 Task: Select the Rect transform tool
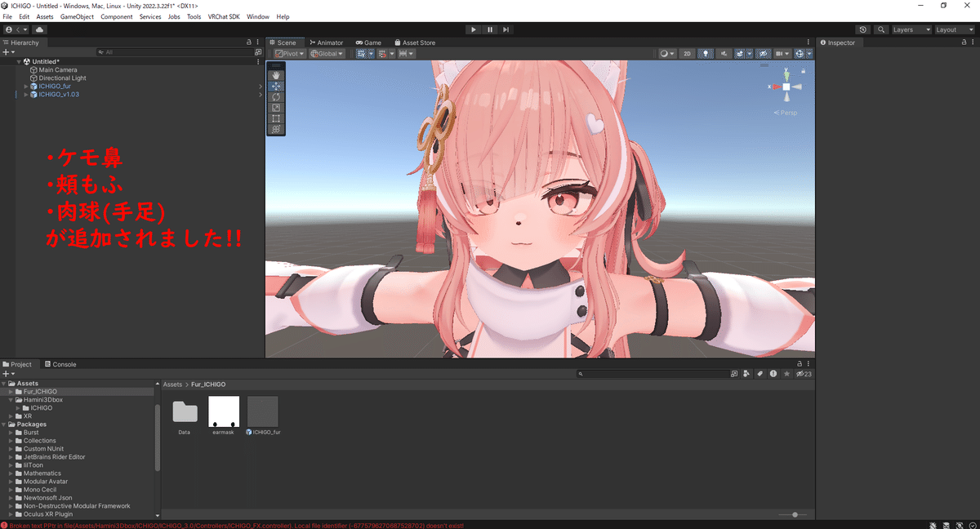[275, 118]
